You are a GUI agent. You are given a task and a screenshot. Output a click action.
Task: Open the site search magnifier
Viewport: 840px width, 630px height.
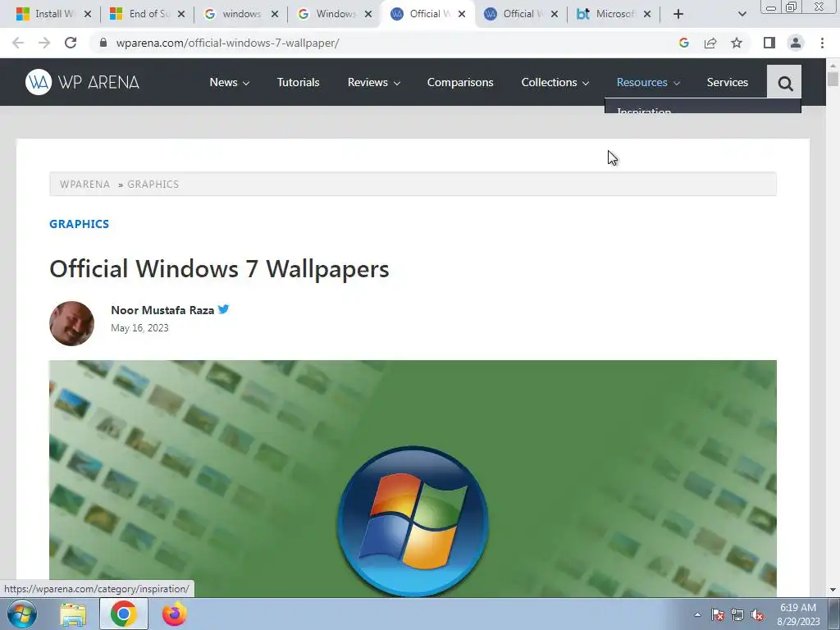point(784,82)
